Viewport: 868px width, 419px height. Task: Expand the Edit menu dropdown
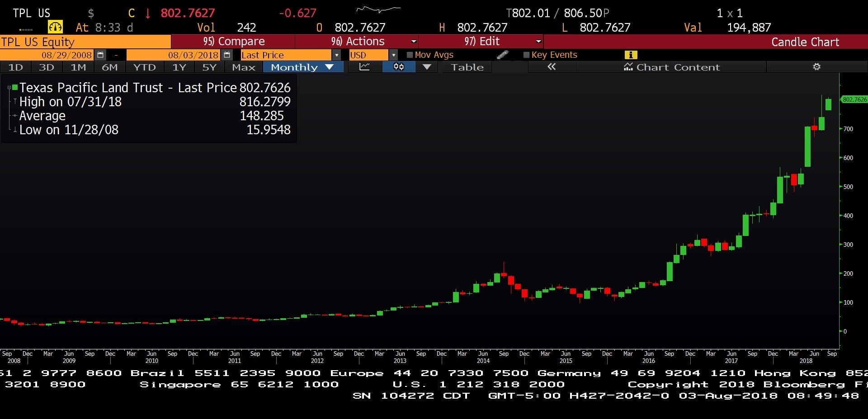click(538, 41)
